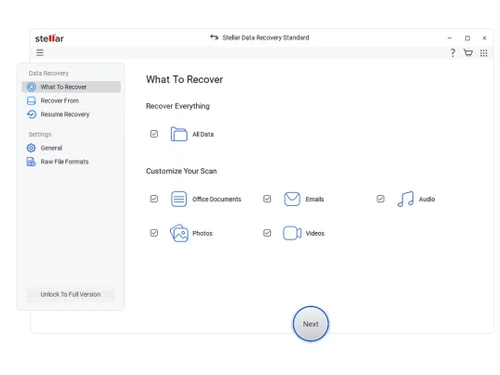Click the Videos camera icon
This screenshot has width=500, height=375.
point(292,233)
